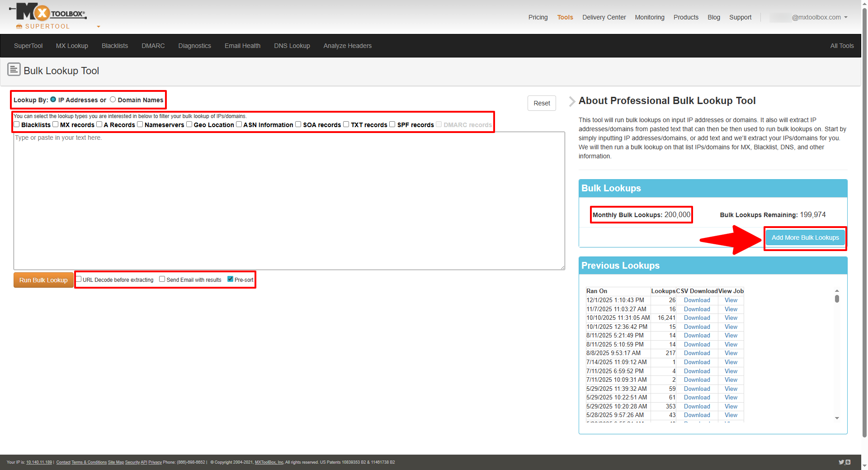Enable Send Email with results

(x=162, y=279)
